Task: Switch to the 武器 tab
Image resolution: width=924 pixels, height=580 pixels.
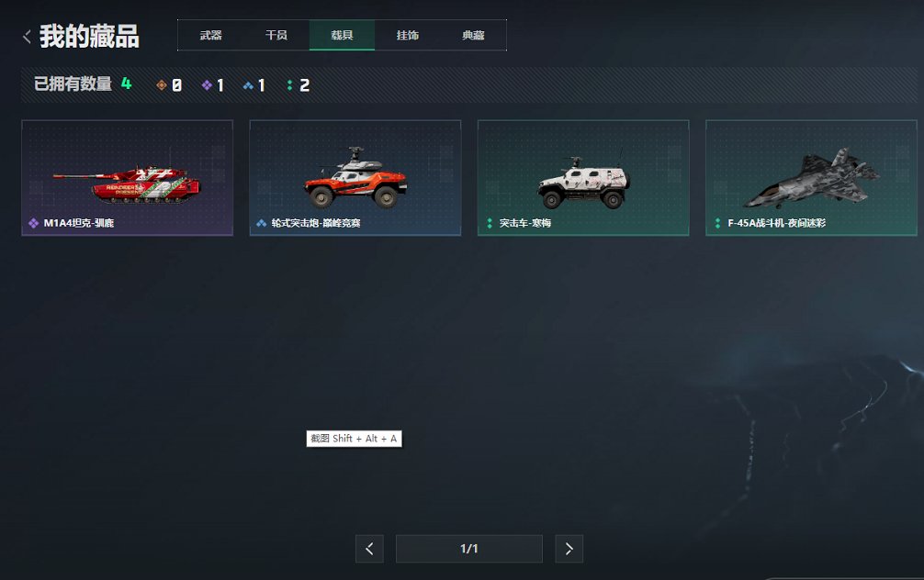Action: pyautogui.click(x=211, y=35)
